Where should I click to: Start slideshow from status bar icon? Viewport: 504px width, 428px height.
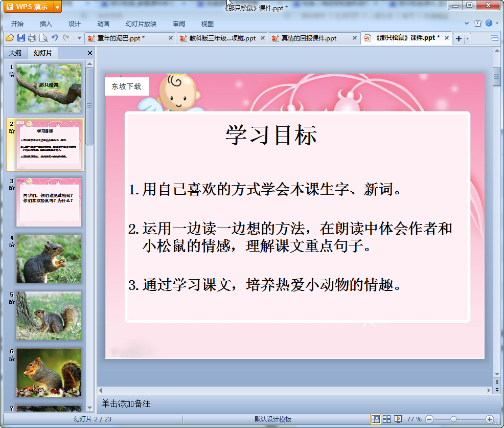(x=398, y=419)
